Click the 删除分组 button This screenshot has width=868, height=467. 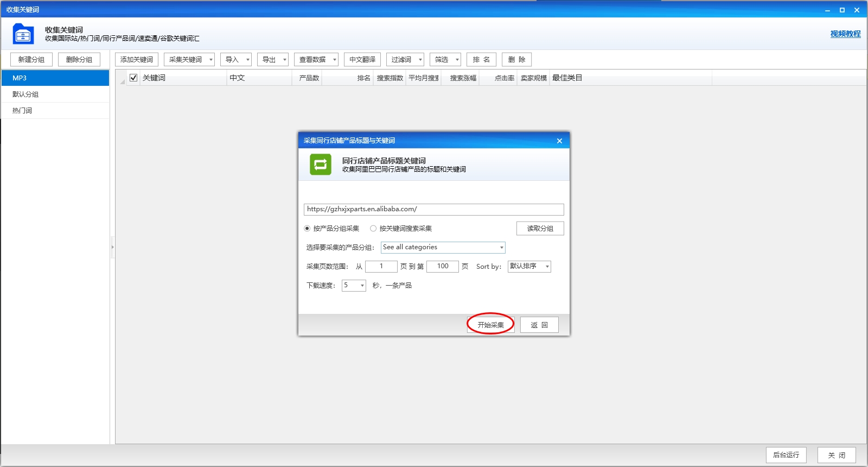[x=79, y=60]
